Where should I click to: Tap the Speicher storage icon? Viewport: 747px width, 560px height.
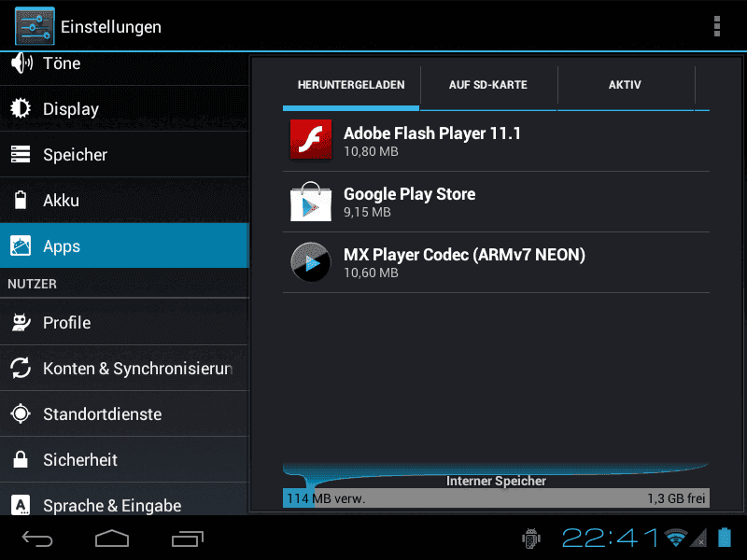tap(21, 154)
